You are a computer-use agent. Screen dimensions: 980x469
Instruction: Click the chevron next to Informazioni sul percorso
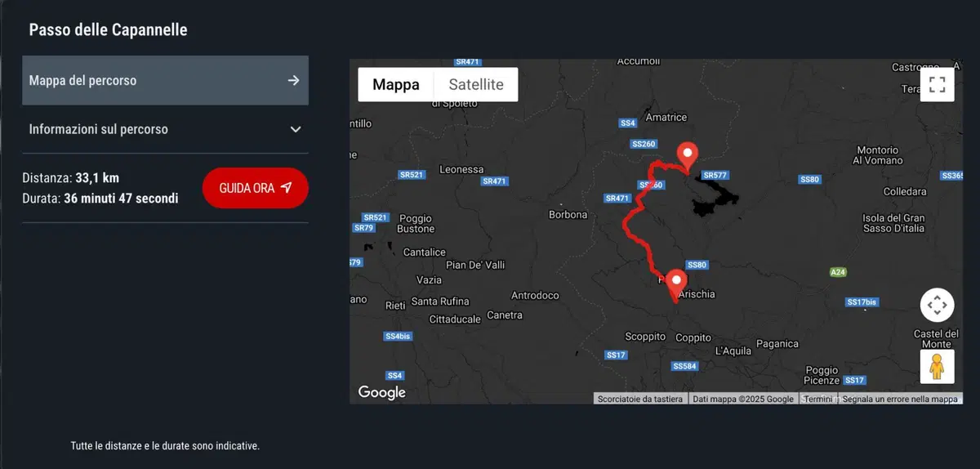tap(296, 129)
